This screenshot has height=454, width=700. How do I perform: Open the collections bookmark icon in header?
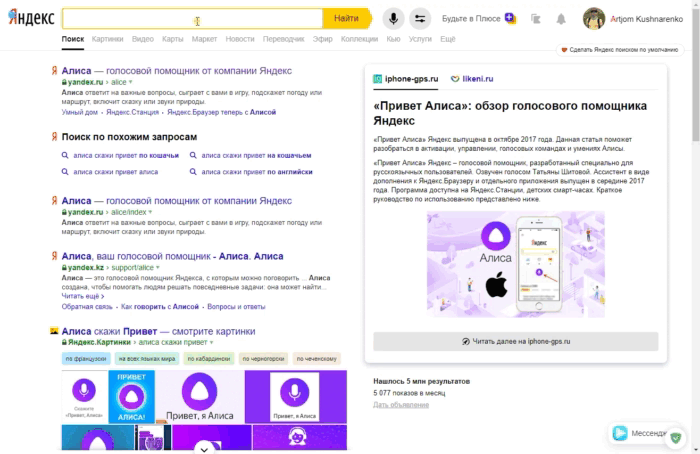536,19
